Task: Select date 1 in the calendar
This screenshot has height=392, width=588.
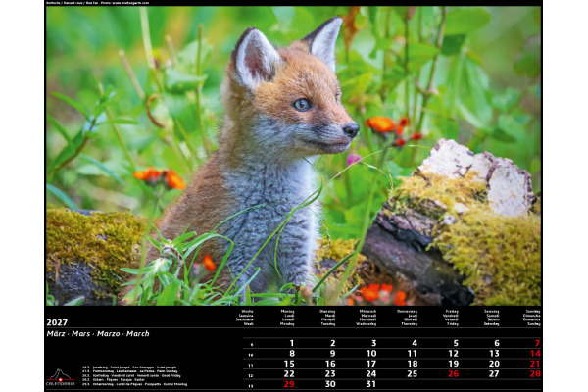Action: [x=292, y=343]
